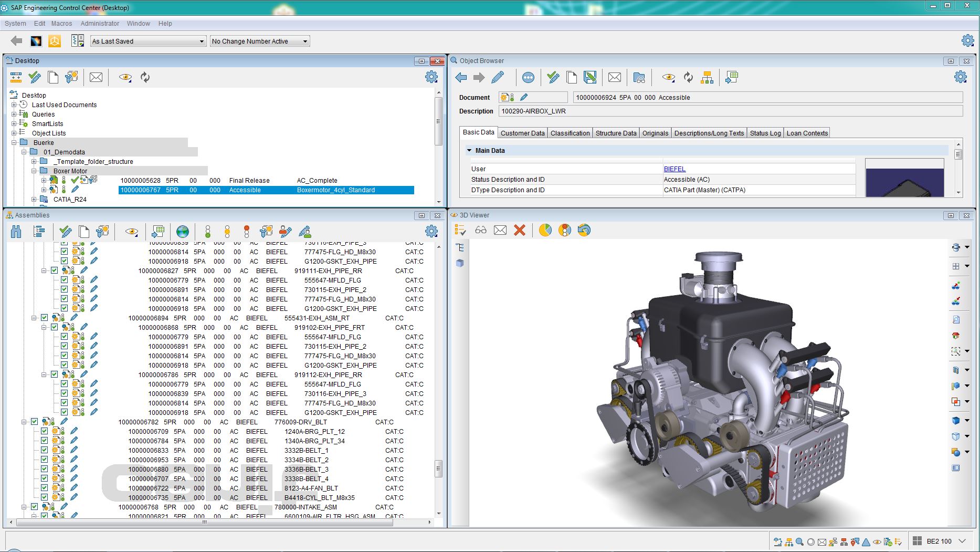Image resolution: width=980 pixels, height=552 pixels.
Task: Click the blue ellipsis icon in Object Browser
Action: [x=528, y=78]
